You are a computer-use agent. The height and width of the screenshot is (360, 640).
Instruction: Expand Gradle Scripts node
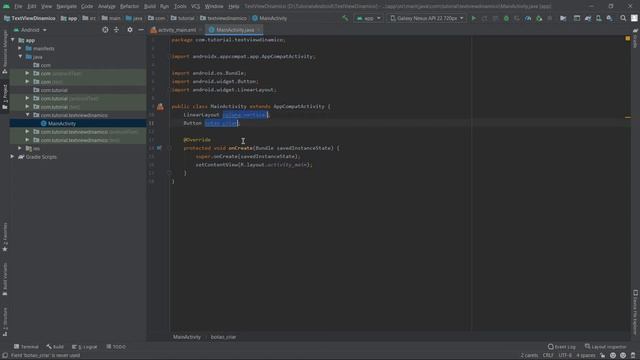(12, 157)
